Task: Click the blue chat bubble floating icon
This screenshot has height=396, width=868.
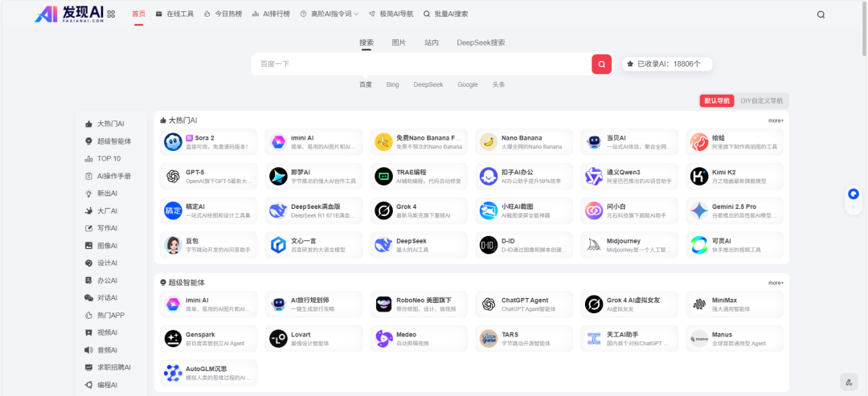Action: point(854,194)
